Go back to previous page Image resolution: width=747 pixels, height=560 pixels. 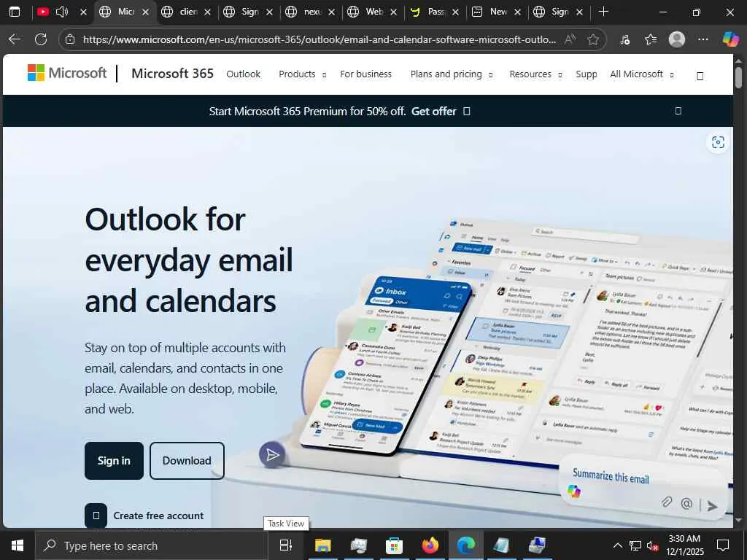15,39
